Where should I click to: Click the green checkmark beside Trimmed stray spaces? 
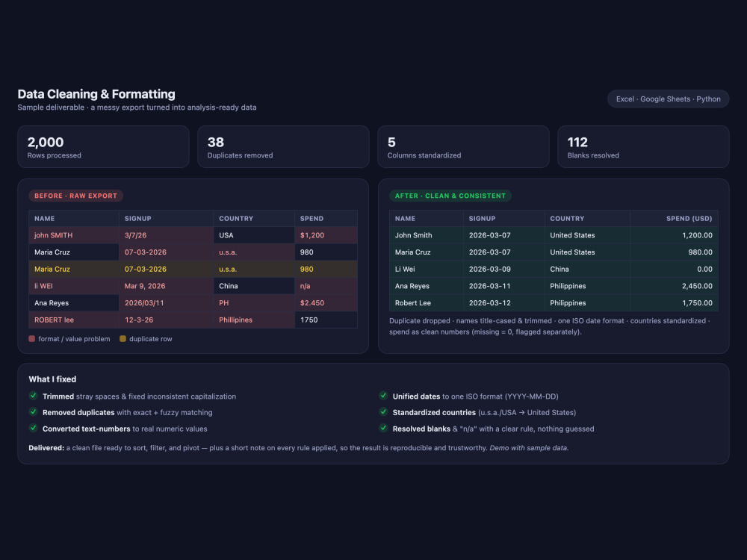(34, 396)
